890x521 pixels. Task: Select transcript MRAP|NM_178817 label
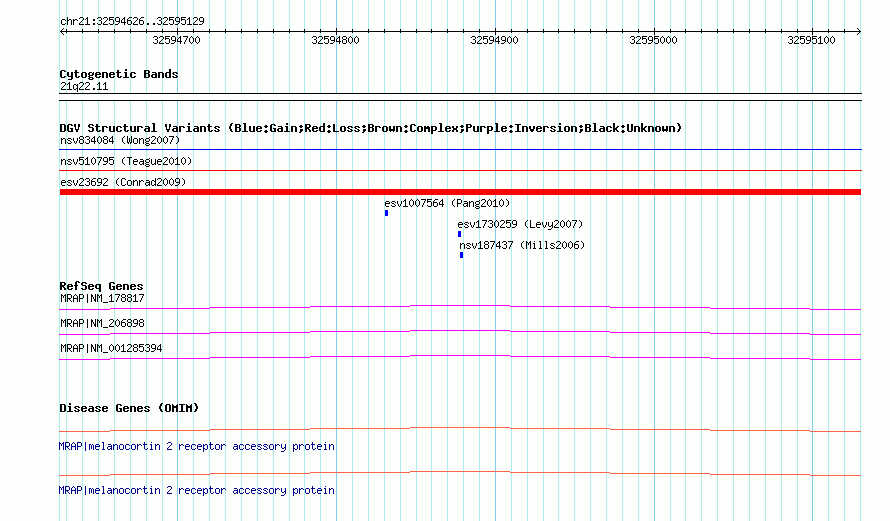(102, 299)
